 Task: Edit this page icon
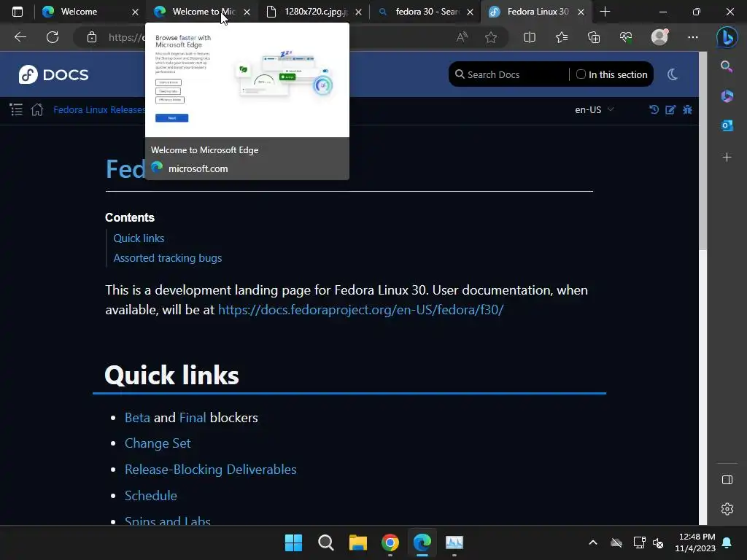pos(670,110)
